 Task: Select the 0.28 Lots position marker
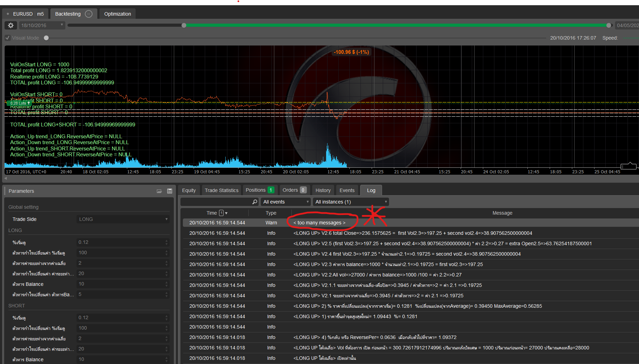click(19, 103)
